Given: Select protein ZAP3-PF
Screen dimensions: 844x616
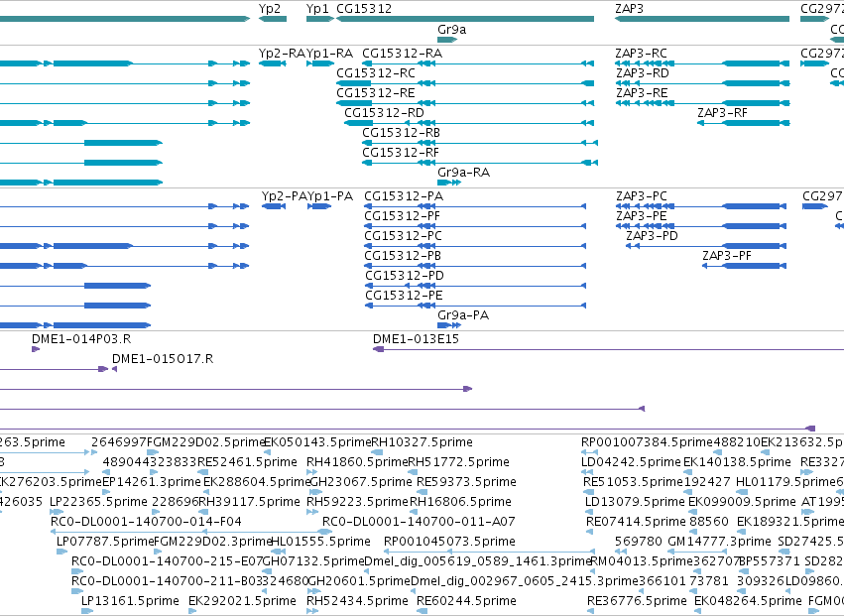Looking at the screenshot, I should (x=727, y=256).
